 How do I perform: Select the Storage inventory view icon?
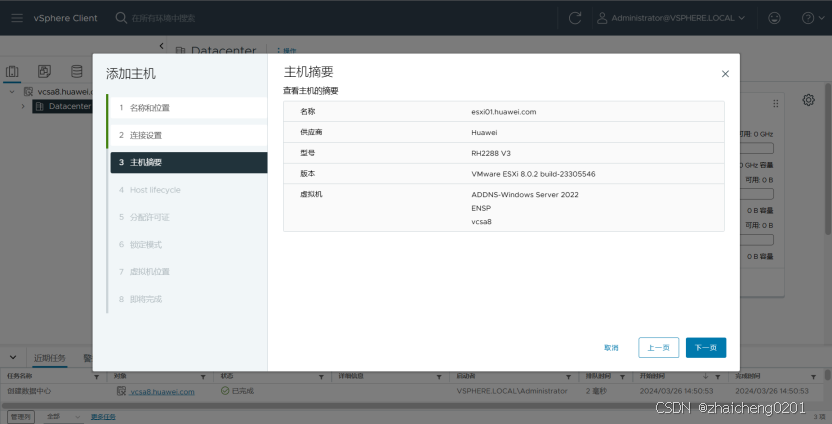point(76,71)
